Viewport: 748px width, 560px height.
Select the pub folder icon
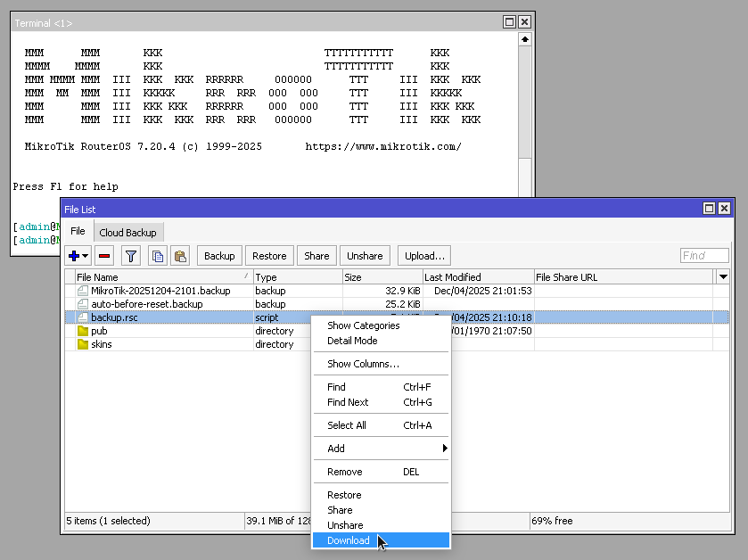click(83, 331)
